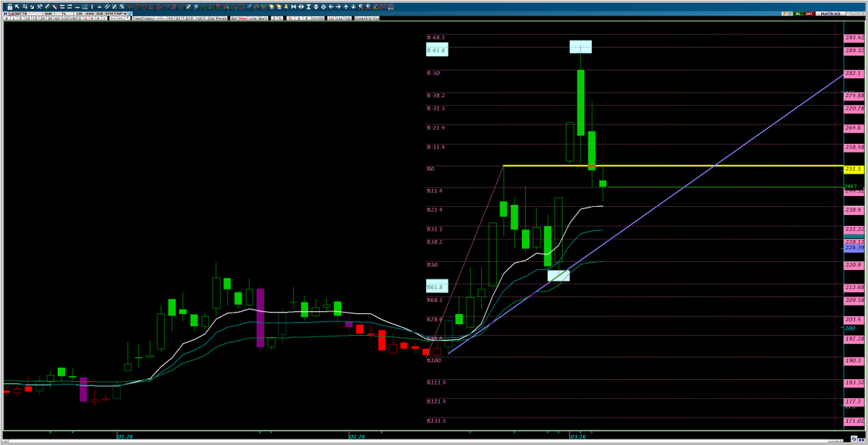Click the MATRIKS brand button
Image resolution: width=868 pixels, height=445 pixels.
click(x=830, y=14)
